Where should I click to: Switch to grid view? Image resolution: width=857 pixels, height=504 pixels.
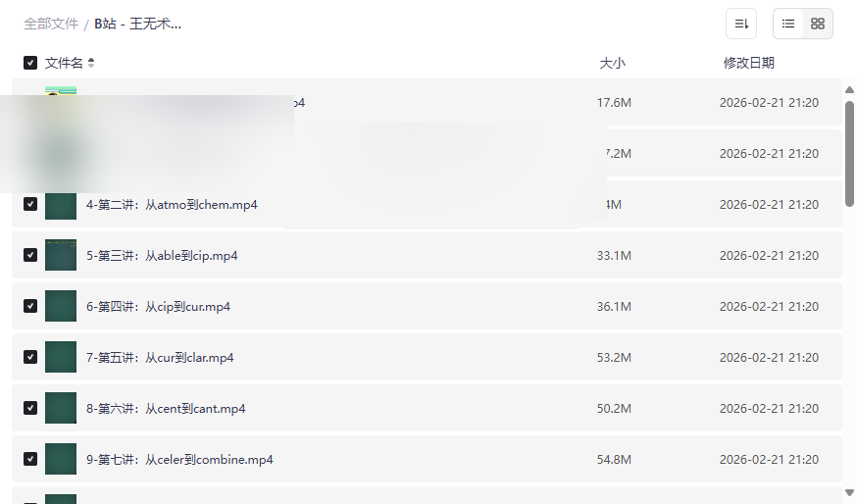818,24
